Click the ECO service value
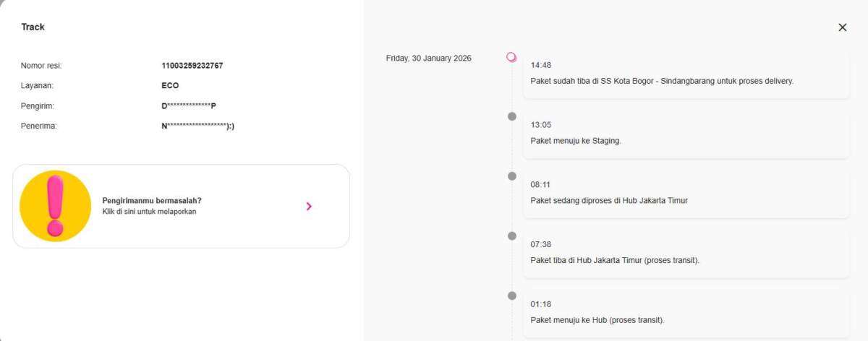This screenshot has height=341, width=868. 170,85
